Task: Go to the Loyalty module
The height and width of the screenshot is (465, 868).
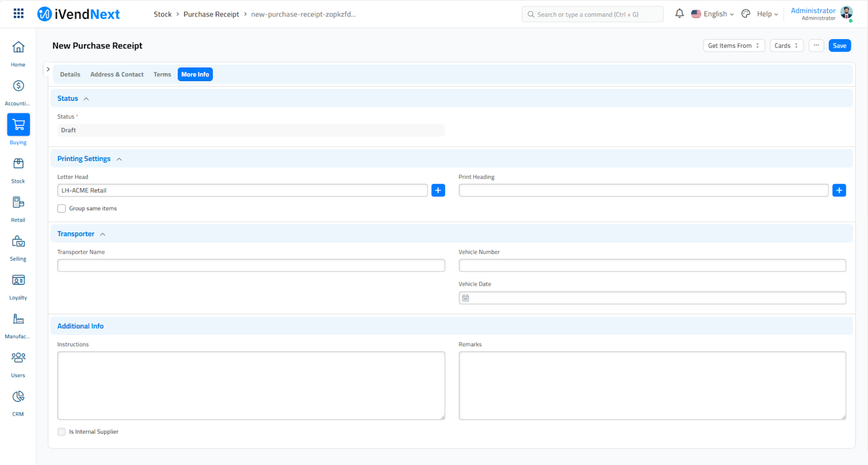Action: (x=18, y=280)
